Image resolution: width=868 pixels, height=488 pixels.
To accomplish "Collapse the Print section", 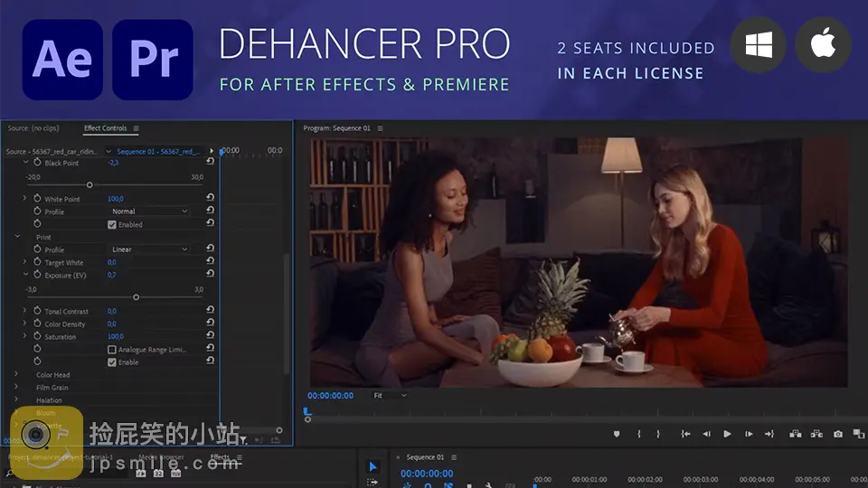I will click(x=17, y=237).
